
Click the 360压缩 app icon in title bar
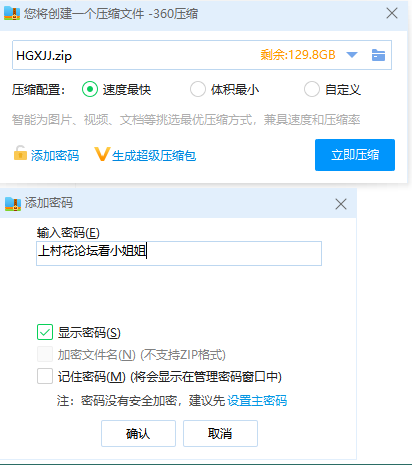(x=12, y=13)
